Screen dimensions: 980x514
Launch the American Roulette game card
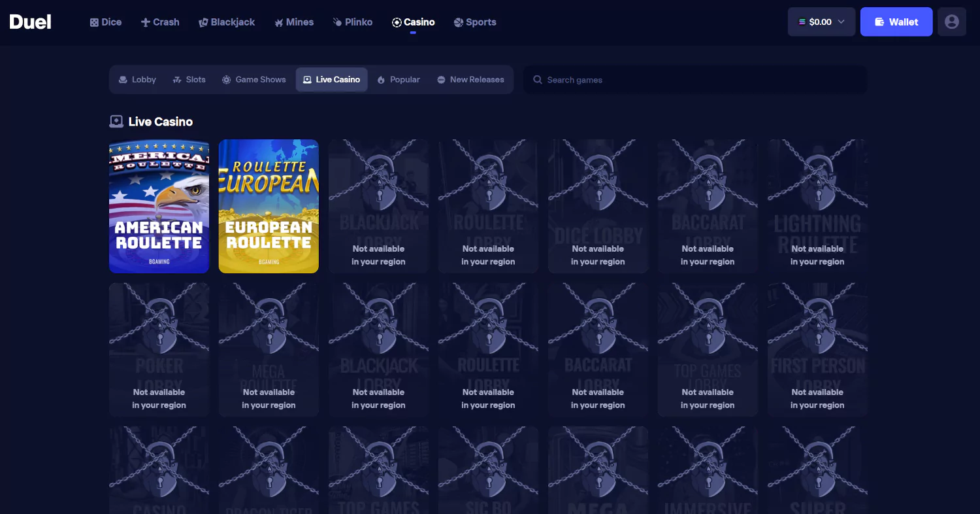tap(159, 206)
